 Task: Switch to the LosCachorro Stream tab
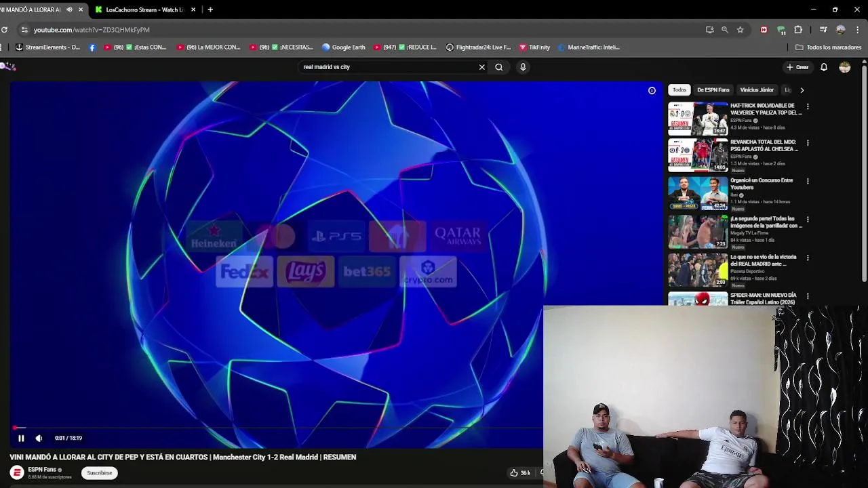pyautogui.click(x=144, y=9)
